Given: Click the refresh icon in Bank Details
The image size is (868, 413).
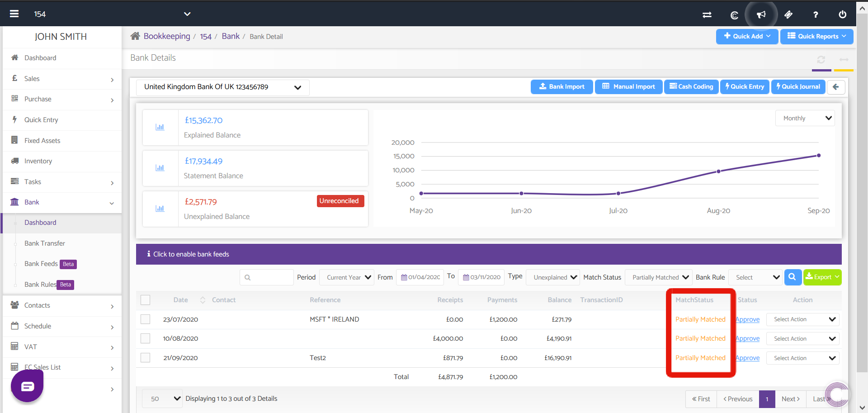Looking at the screenshot, I should tap(821, 60).
